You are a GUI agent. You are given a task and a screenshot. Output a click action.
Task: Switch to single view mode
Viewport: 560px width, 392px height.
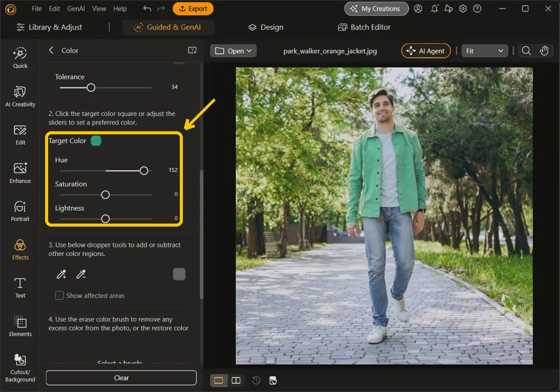tap(218, 380)
